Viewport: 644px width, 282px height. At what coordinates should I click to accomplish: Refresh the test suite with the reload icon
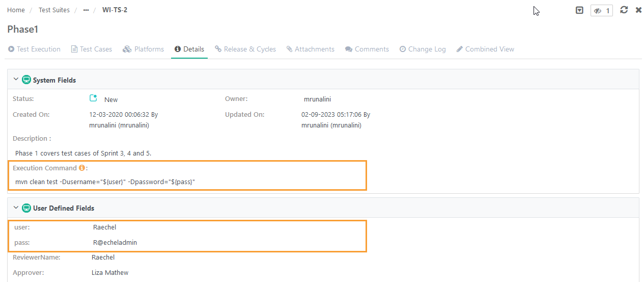point(624,10)
